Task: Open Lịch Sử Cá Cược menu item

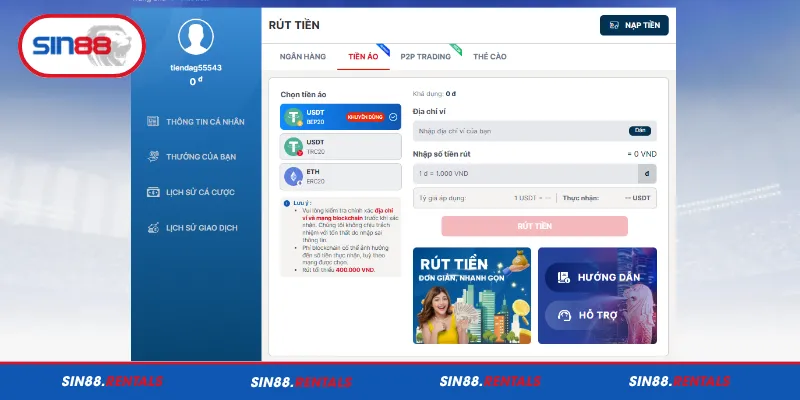Action: [190, 192]
